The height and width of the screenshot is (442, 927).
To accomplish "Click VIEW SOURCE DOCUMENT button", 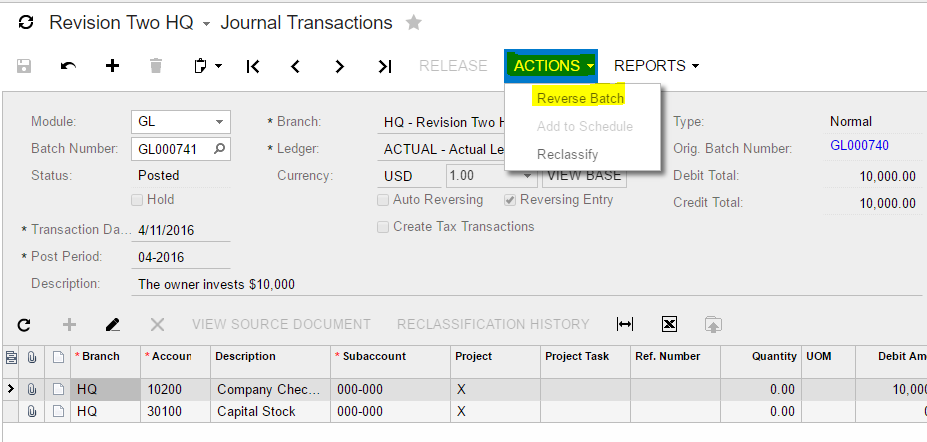I will click(x=281, y=324).
